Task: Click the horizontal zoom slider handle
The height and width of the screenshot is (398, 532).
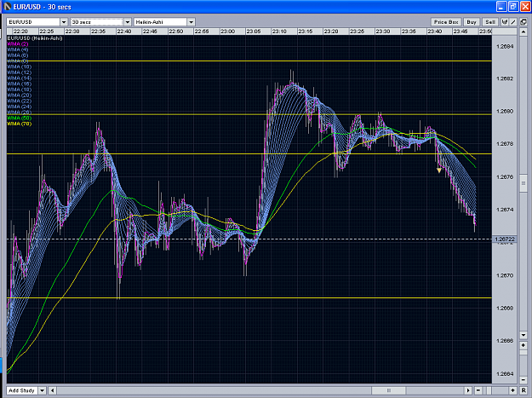Action: [x=489, y=390]
